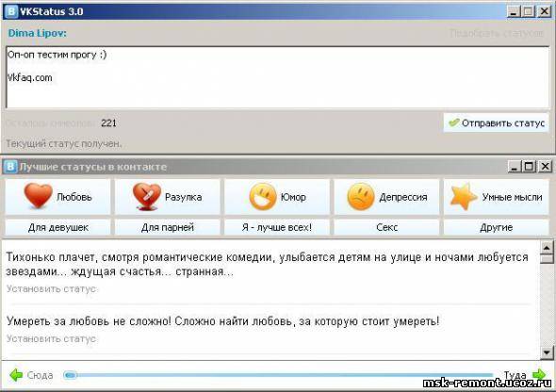Open the Для парней category
The width and height of the screenshot is (556, 392).
pos(168,227)
